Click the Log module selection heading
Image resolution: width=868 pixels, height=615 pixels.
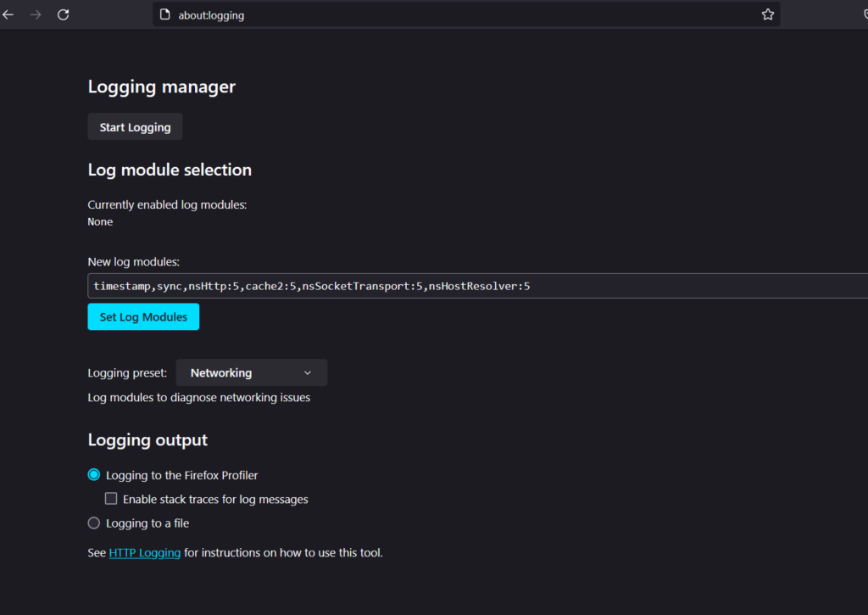pos(170,170)
